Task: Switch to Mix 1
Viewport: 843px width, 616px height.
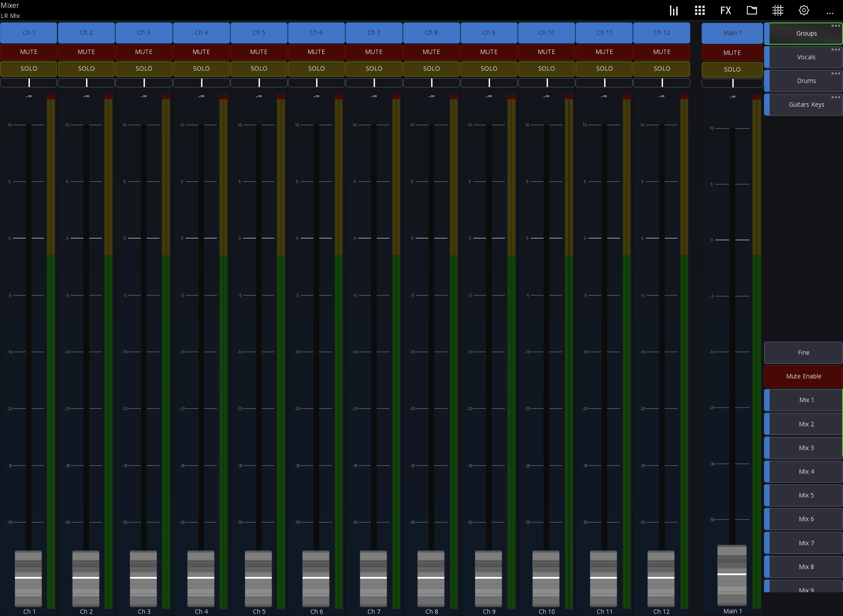Action: (803, 400)
